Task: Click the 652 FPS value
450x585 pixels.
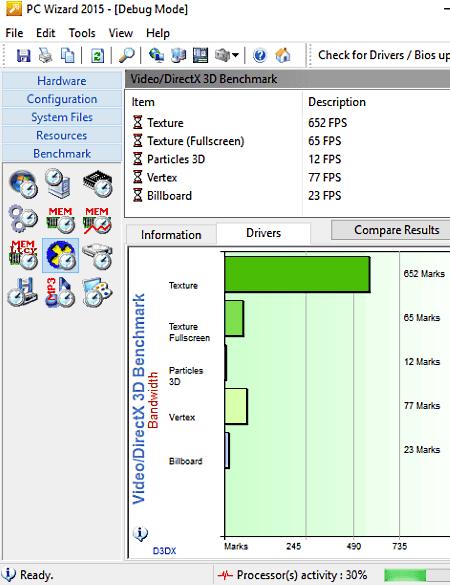Action: pyautogui.click(x=327, y=123)
